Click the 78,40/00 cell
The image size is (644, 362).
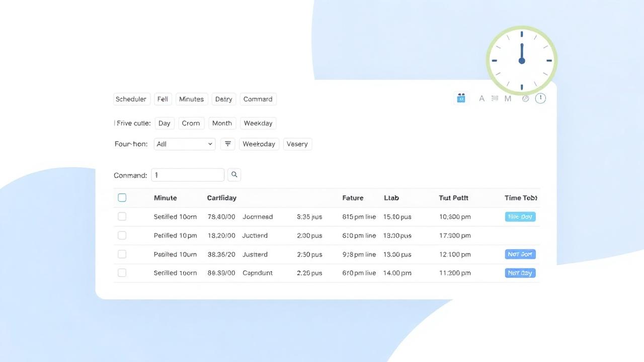221,217
